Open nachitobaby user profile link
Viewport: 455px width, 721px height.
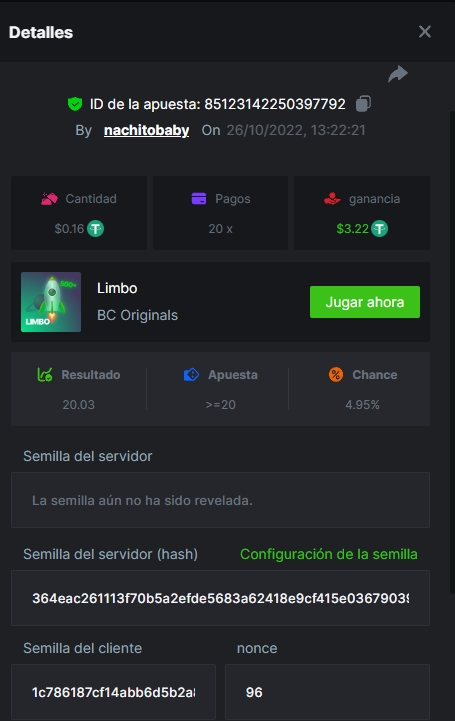147,130
